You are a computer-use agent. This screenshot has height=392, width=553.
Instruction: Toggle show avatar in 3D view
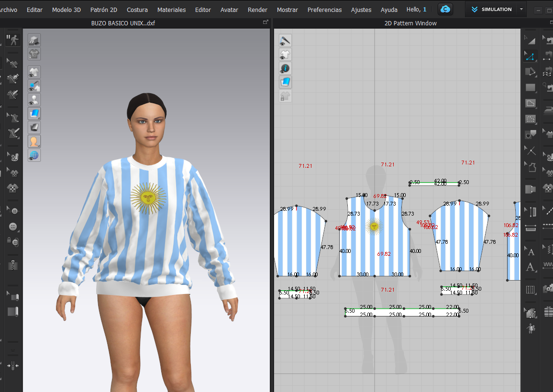[x=34, y=100]
